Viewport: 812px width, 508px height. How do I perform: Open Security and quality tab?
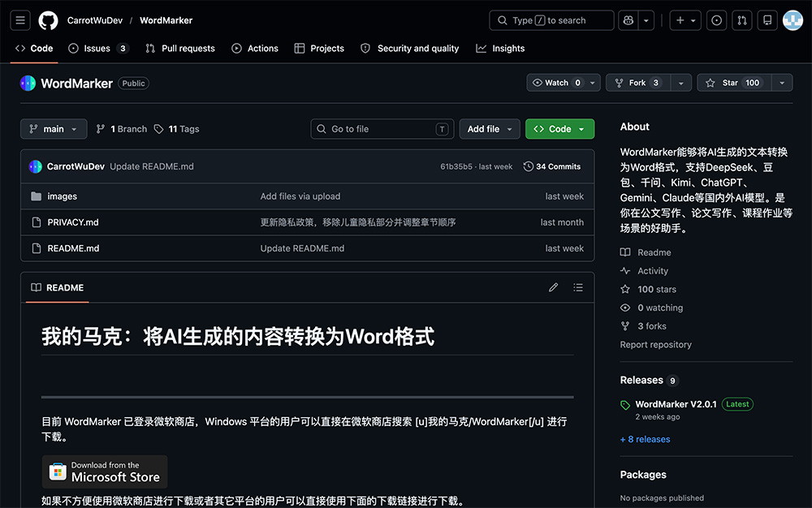pyautogui.click(x=409, y=48)
